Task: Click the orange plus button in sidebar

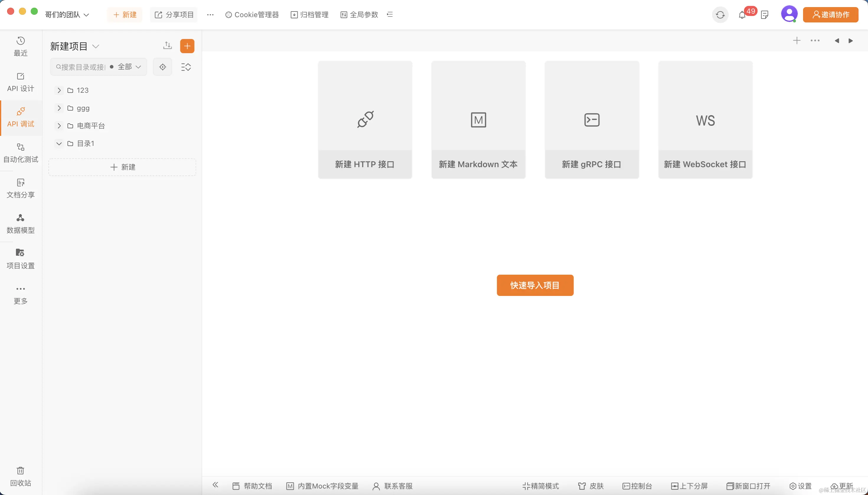Action: click(187, 46)
